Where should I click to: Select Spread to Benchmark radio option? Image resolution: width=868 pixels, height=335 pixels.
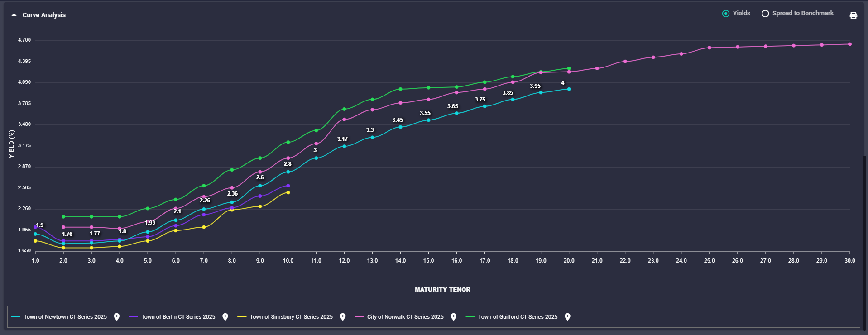coord(765,14)
